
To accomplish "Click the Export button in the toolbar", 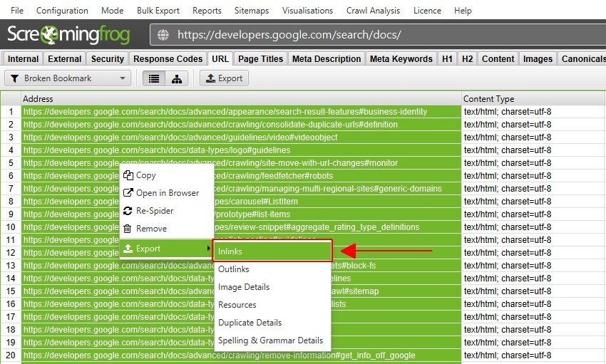I will (224, 78).
